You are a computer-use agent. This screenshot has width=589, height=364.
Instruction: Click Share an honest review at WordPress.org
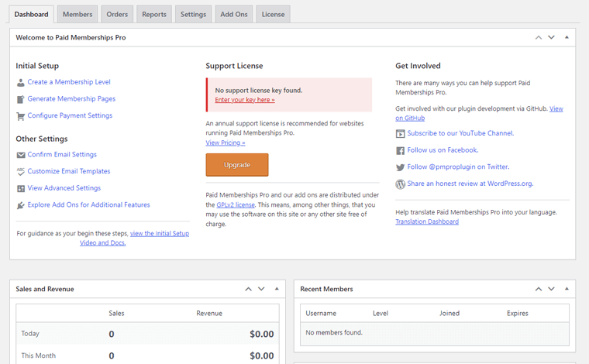point(470,184)
